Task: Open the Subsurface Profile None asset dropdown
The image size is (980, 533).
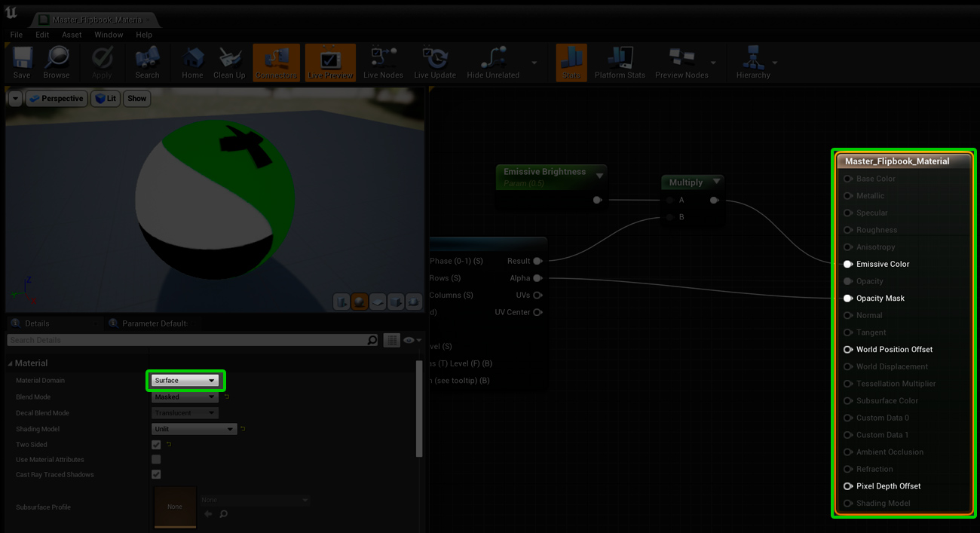Action: pos(255,500)
